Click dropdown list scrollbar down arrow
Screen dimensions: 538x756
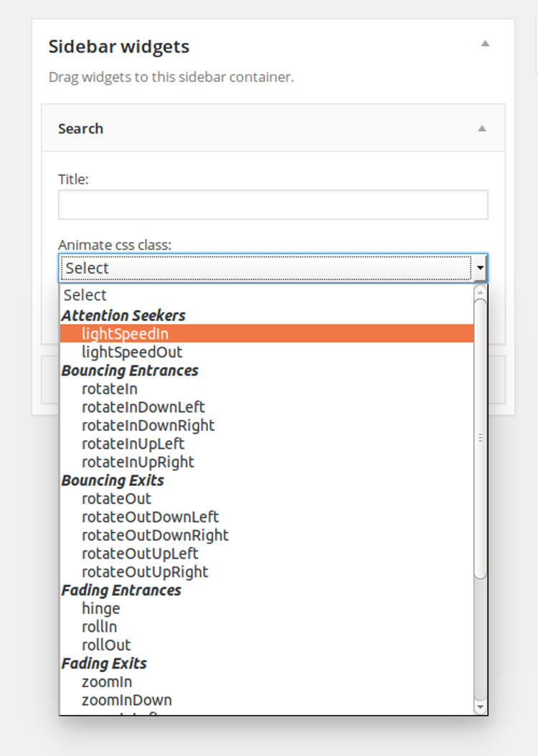[x=481, y=708]
